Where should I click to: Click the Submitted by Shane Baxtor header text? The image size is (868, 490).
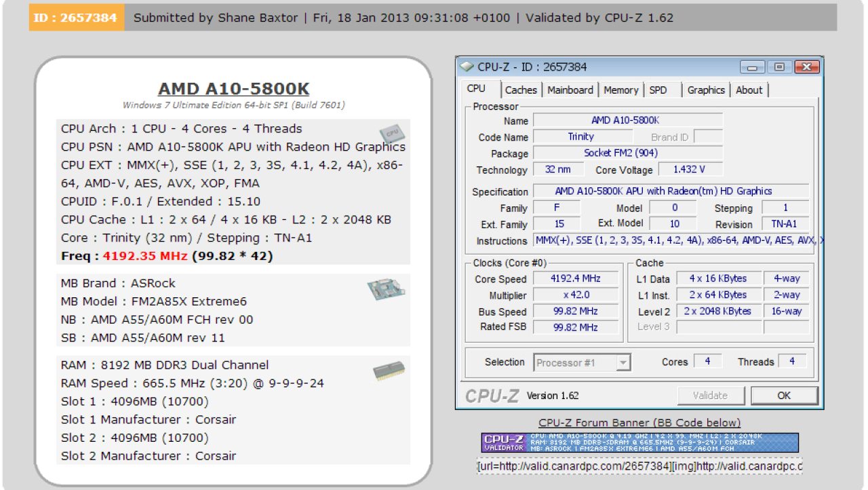[216, 18]
